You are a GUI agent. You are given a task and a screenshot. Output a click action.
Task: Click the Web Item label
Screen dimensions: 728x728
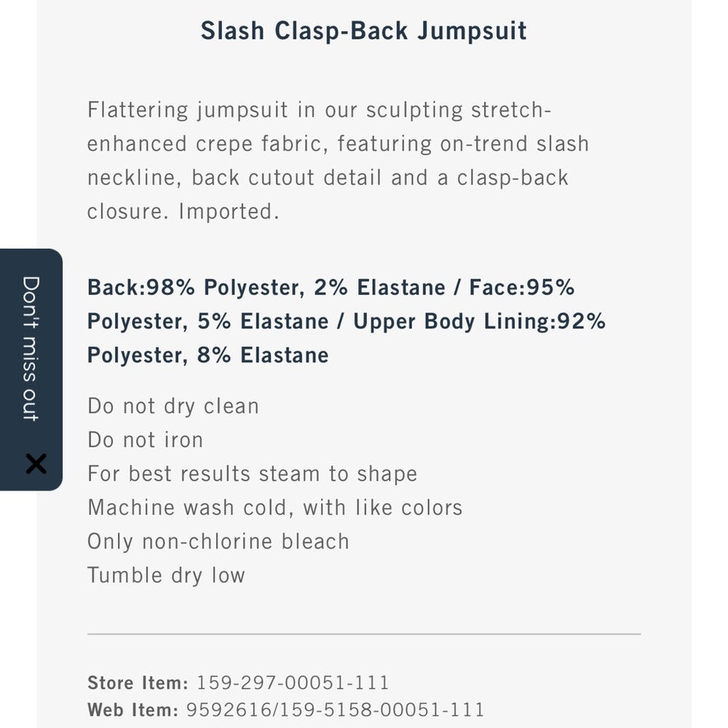(x=132, y=710)
